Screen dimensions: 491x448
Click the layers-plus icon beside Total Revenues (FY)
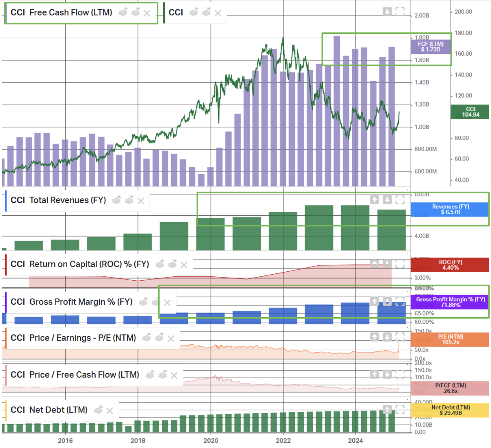(117, 200)
